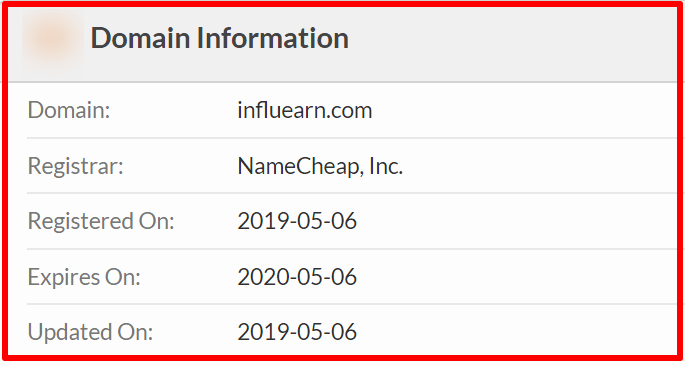This screenshot has height=366, width=685.
Task: Click the border line beneath the header bar
Action: pyautogui.click(x=342, y=82)
